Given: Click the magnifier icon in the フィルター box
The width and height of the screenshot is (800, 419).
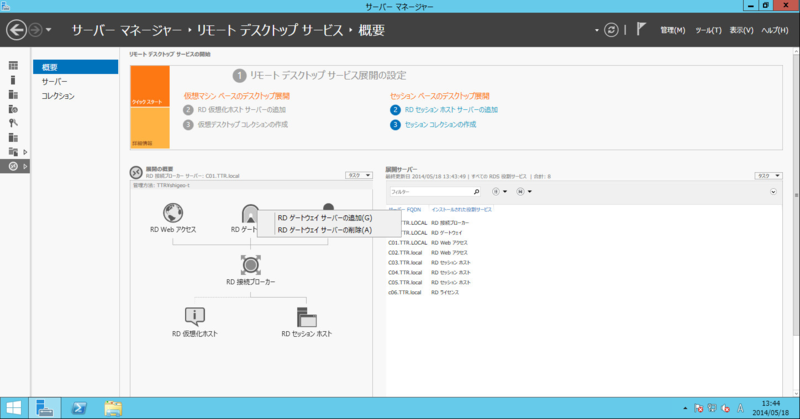Looking at the screenshot, I should [477, 192].
